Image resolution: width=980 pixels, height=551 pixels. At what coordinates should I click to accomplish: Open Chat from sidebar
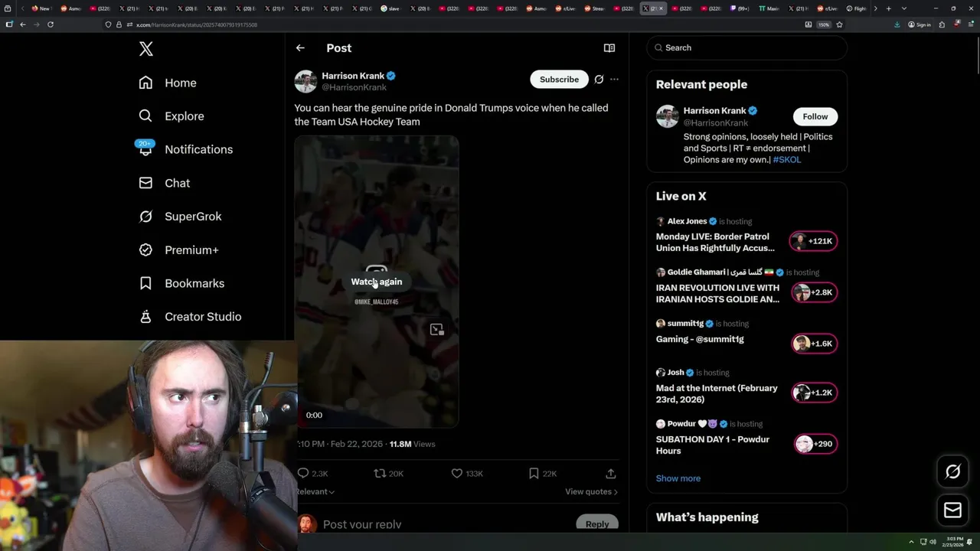point(164,183)
